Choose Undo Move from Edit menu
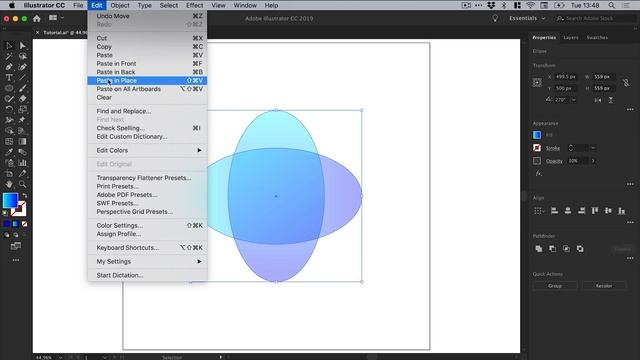The width and height of the screenshot is (640, 360). coord(148,16)
